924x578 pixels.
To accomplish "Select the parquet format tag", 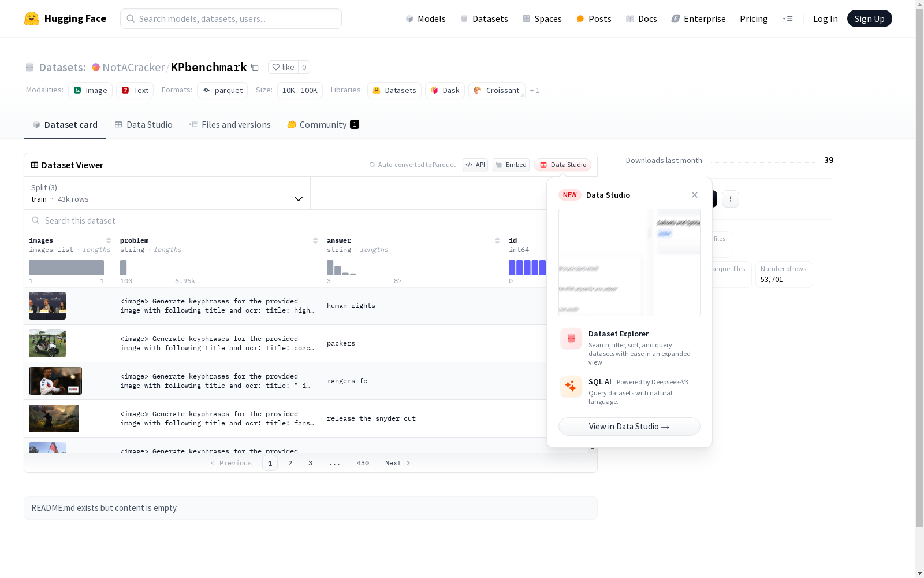I will [x=222, y=90].
